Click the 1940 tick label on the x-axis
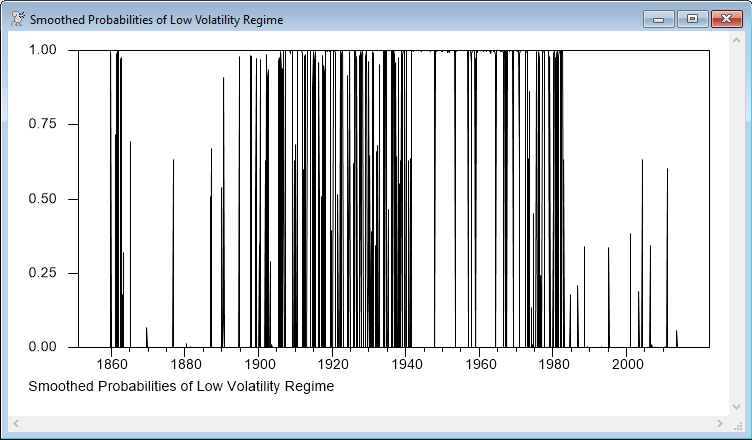Viewport: 752px width, 440px height. pyautogui.click(x=406, y=365)
